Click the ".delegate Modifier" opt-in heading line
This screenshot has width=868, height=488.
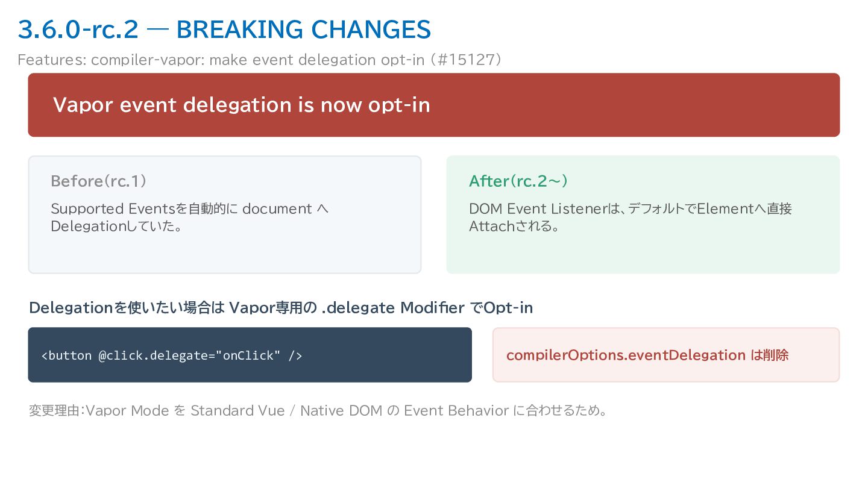pyautogui.click(x=281, y=308)
